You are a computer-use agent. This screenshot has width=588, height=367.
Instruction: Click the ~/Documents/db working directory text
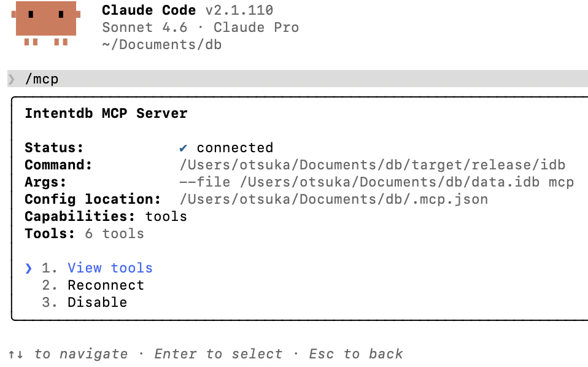161,45
